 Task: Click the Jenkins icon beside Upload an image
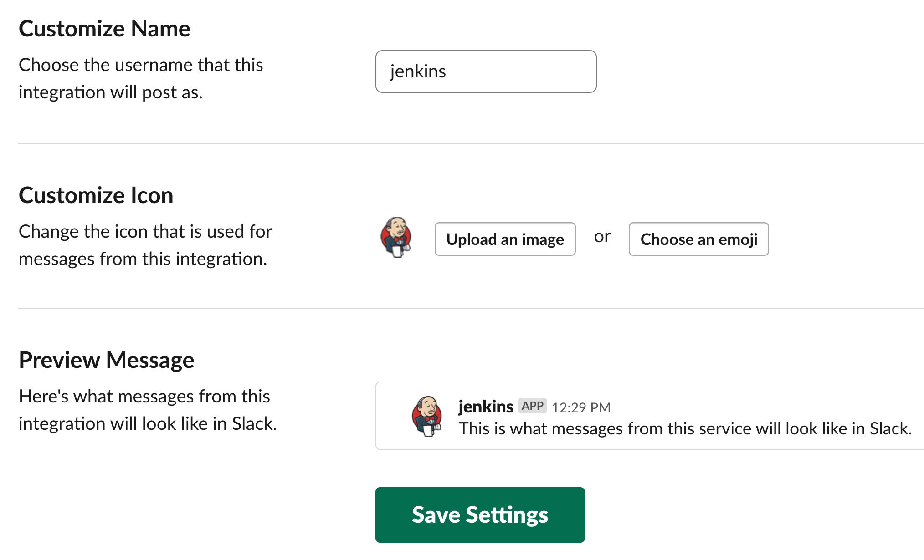pyautogui.click(x=396, y=237)
